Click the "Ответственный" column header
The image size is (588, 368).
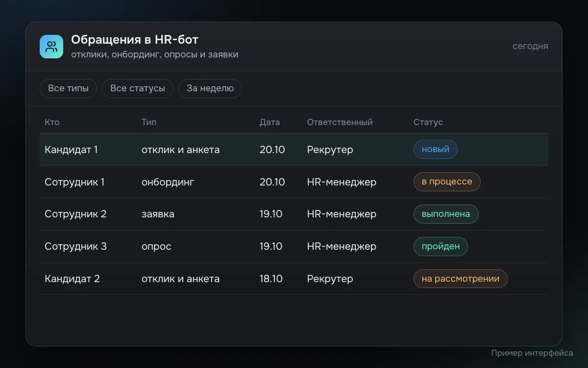coord(340,122)
